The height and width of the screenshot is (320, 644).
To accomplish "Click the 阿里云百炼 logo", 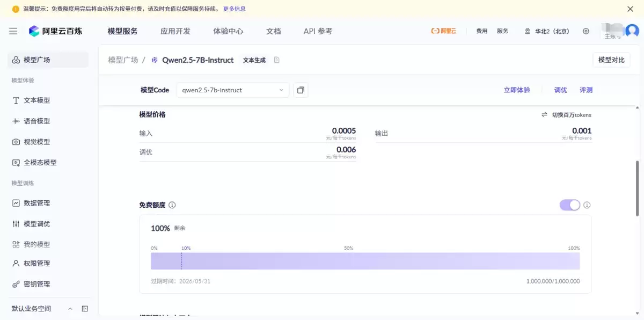I will click(56, 31).
